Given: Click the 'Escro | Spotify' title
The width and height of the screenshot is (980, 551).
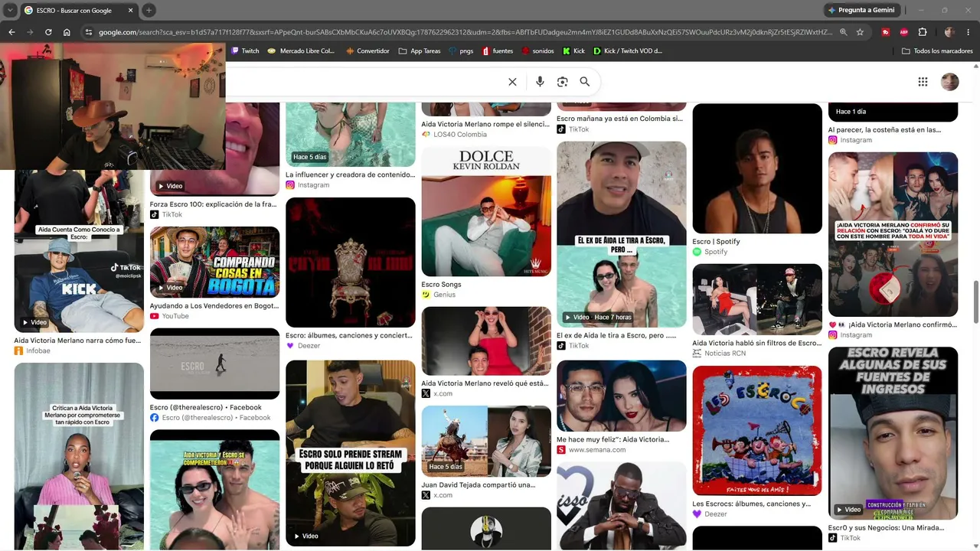Looking at the screenshot, I should click(x=716, y=242).
